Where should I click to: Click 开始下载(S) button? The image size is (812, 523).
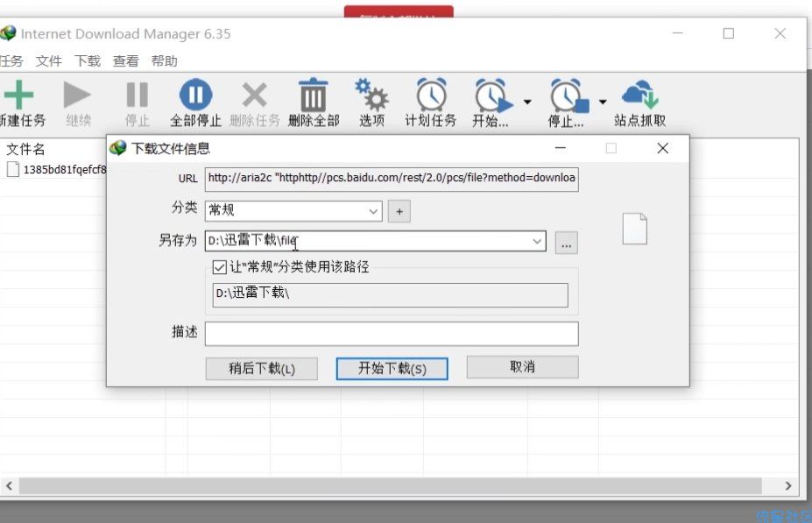point(392,369)
